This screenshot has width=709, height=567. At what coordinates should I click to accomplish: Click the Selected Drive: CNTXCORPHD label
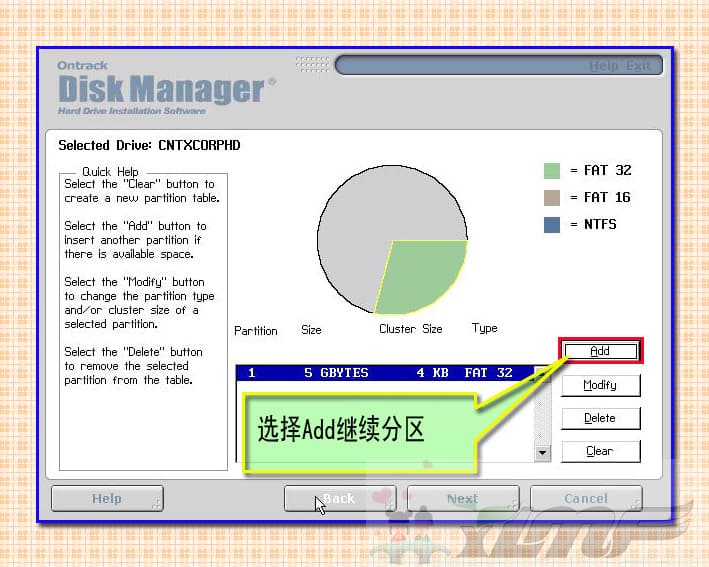(149, 146)
